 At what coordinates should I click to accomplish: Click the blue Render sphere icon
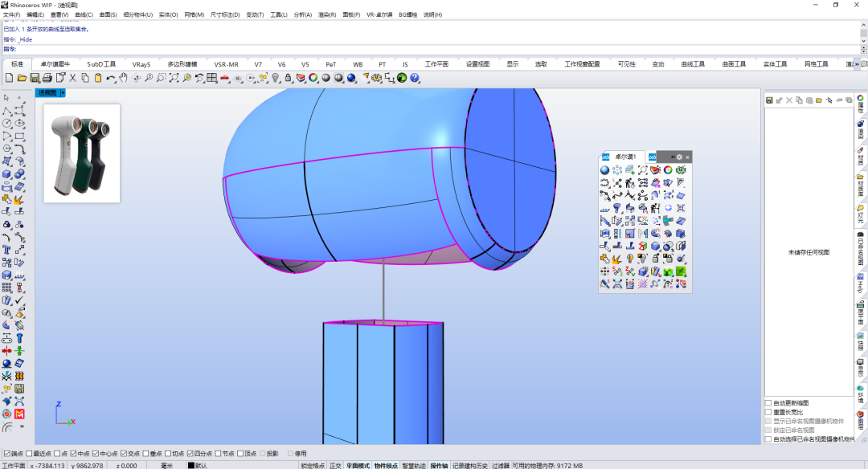pos(351,78)
